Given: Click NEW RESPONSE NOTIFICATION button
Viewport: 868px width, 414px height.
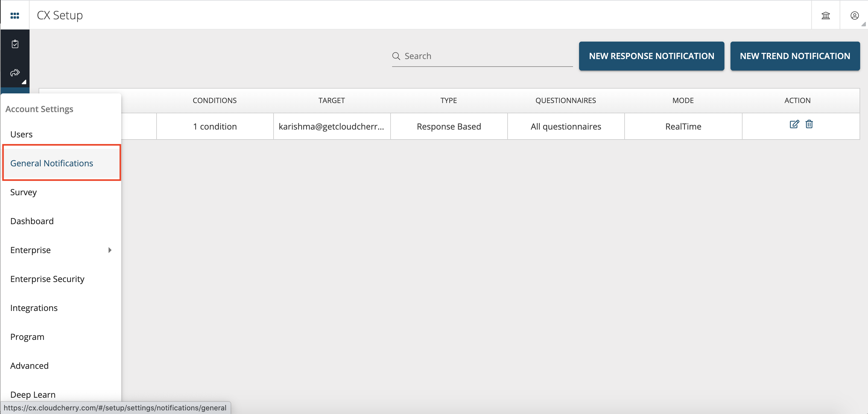Looking at the screenshot, I should click(x=651, y=56).
